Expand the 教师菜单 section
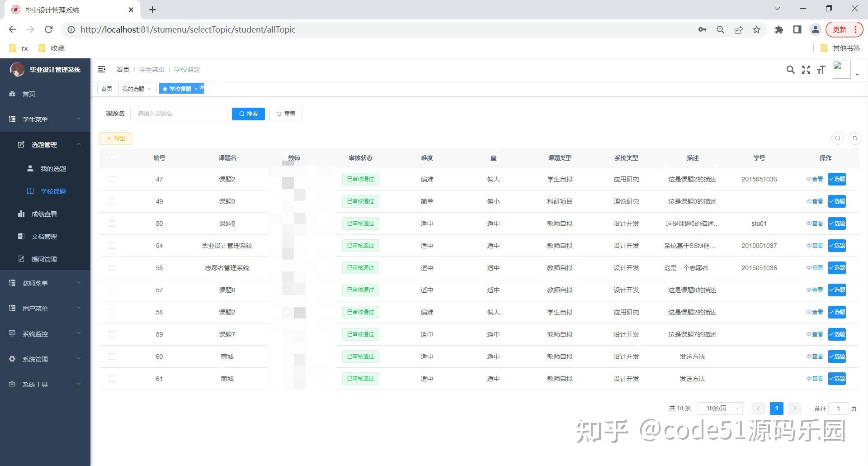The height and width of the screenshot is (466, 868). (44, 282)
